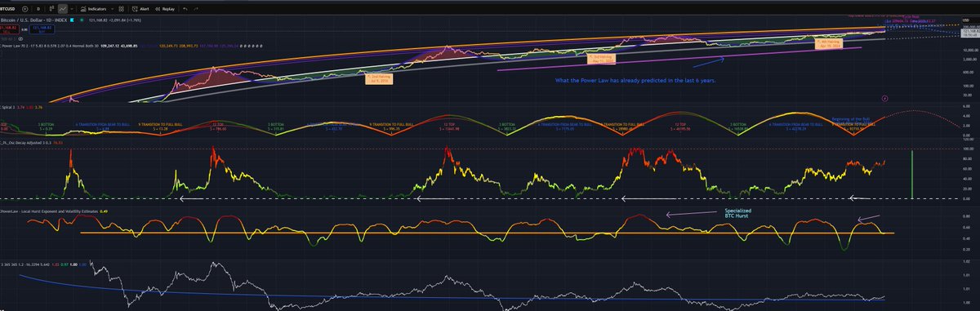Click the red Sell price button
Viewport: 980px width, 311px height.
pyautogui.click(x=9, y=29)
